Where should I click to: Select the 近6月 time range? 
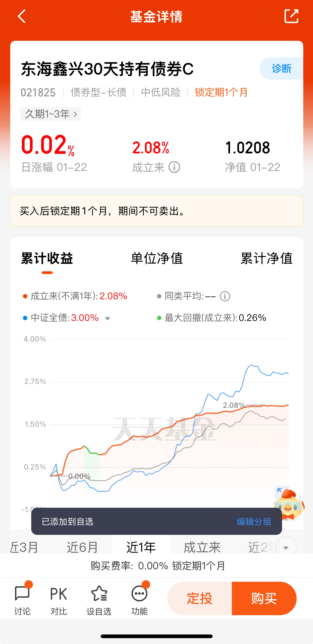(82, 547)
